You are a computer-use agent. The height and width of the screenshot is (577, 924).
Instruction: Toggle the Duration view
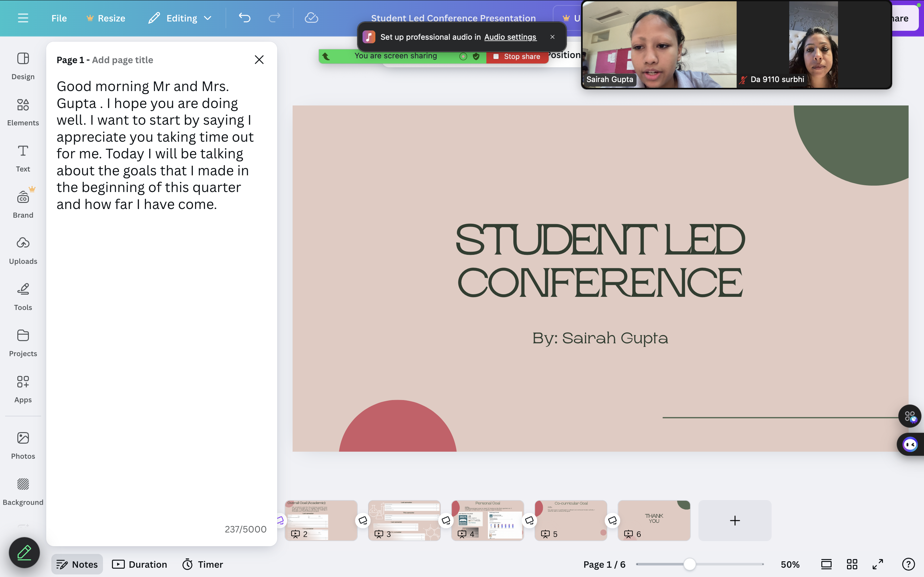pyautogui.click(x=140, y=564)
